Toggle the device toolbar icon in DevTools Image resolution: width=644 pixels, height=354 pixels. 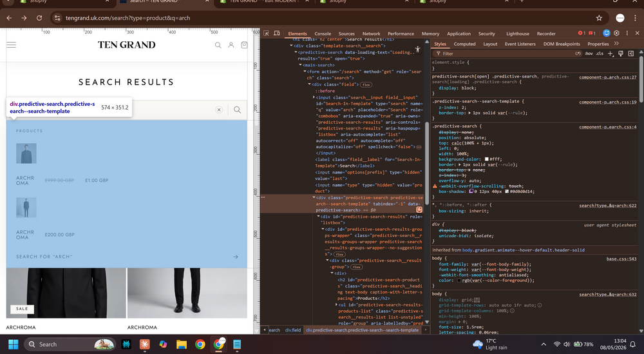pyautogui.click(x=277, y=34)
